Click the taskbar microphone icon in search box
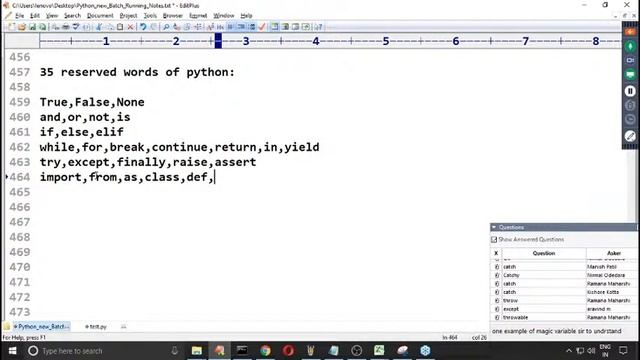This screenshot has width=640, height=360. [174, 351]
